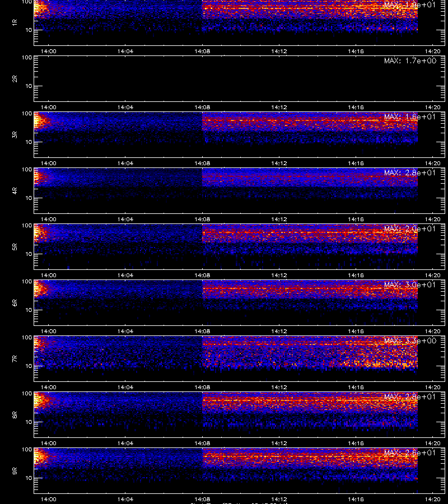The image size is (448, 504).
Task: Click the 14:00 time label below 6R
Action: click(49, 332)
